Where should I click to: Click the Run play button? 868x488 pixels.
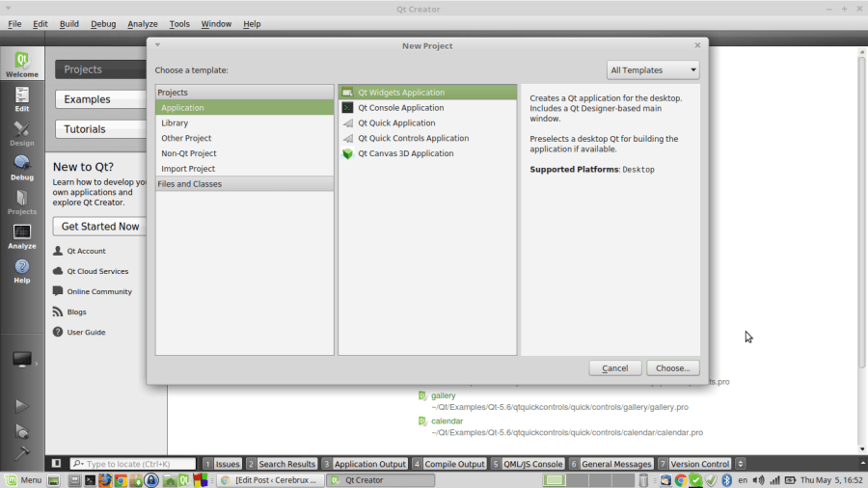click(21, 406)
